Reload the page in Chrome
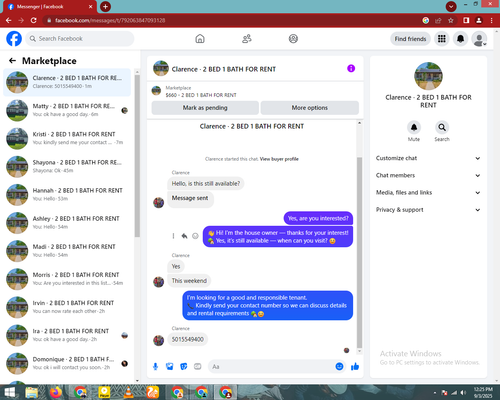This screenshot has height=400, width=500. (x=34, y=20)
